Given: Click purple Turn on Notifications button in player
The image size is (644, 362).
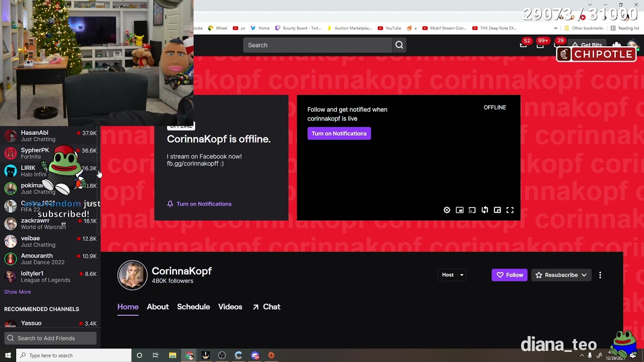Looking at the screenshot, I should click(x=339, y=133).
